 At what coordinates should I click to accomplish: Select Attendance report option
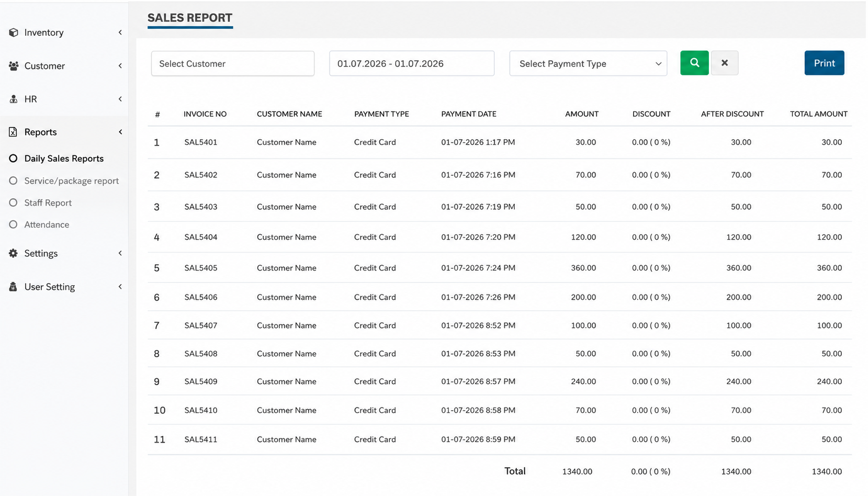coord(39,224)
